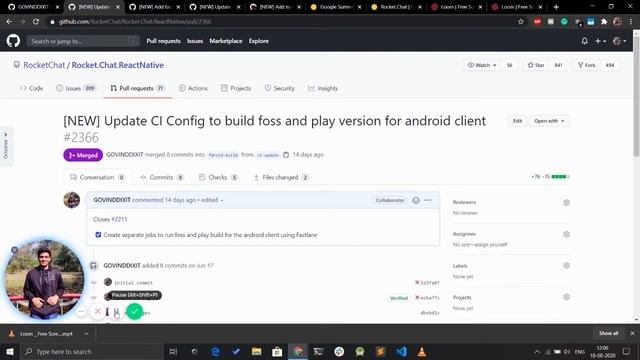
Task: Open the green Grammarly extension icon
Action: (x=564, y=22)
